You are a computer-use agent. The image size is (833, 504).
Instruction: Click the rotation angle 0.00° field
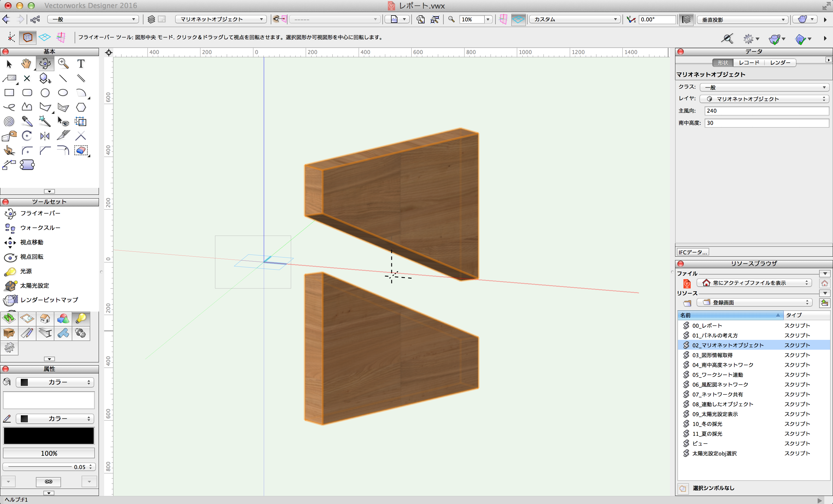pos(657,19)
